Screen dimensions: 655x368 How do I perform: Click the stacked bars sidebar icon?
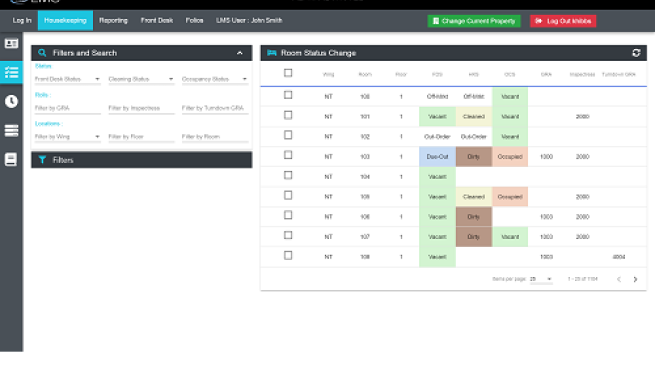point(11,131)
